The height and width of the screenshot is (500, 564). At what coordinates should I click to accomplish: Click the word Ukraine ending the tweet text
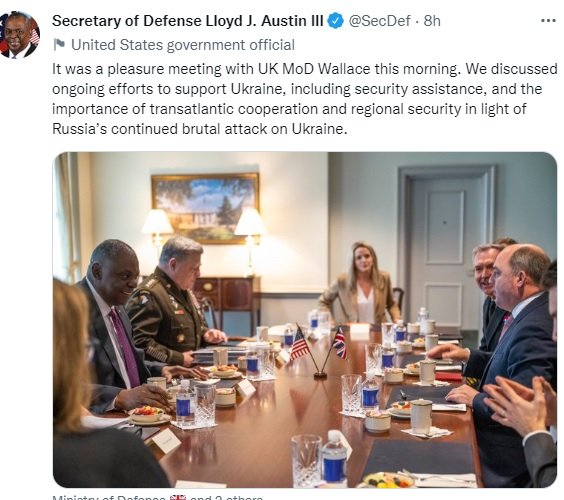click(319, 129)
